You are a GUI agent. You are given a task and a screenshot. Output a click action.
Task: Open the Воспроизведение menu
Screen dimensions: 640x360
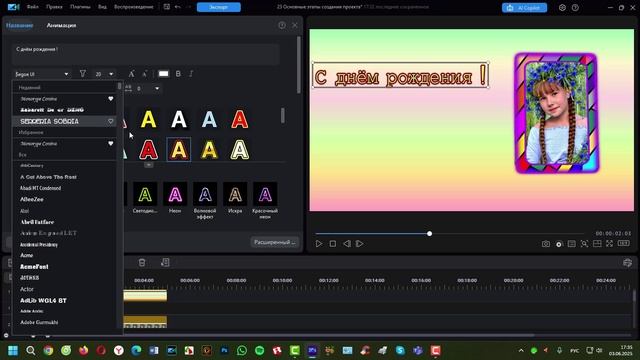[x=134, y=7]
